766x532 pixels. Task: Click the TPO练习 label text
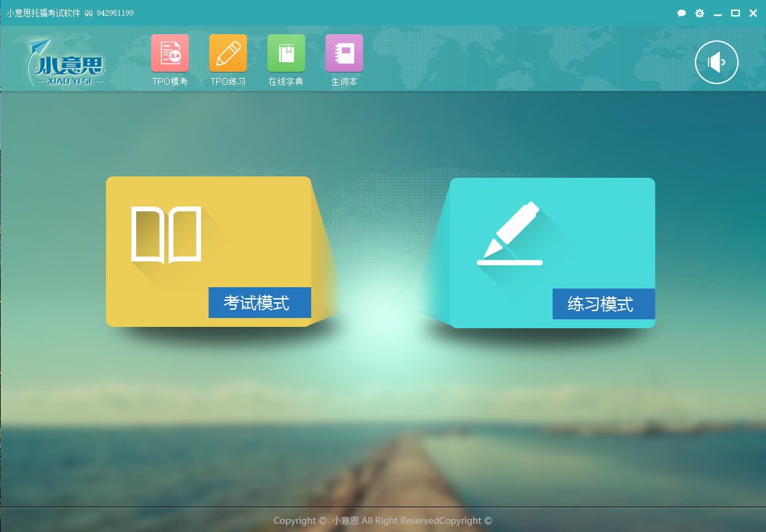point(228,81)
